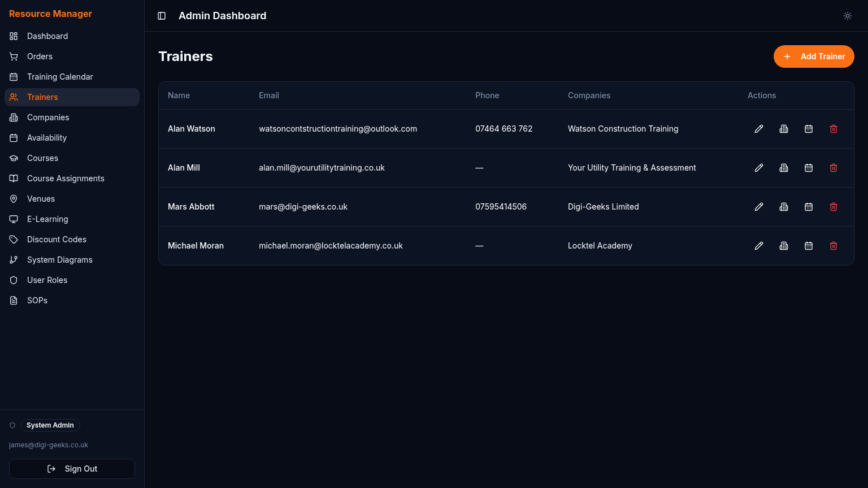Click watsoncontstructiontraining@outlook.com email
Viewport: 868px width, 488px height.
tap(338, 129)
